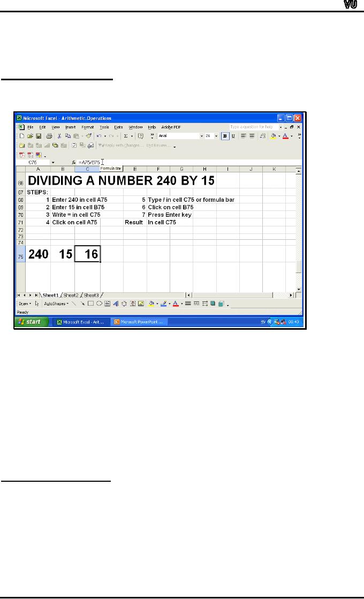Click the Microsoft PowerPoint taskbar button
The height and width of the screenshot is (599, 364).
(x=139, y=322)
